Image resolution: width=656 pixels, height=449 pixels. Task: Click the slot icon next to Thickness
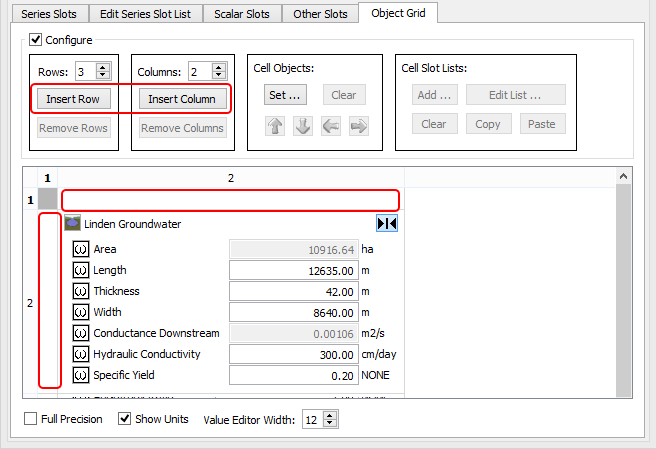coord(81,291)
